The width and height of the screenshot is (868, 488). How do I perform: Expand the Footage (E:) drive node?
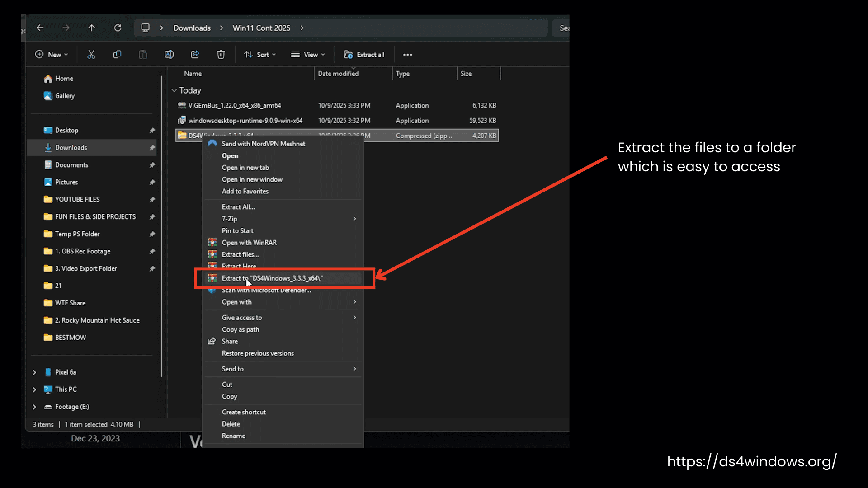[34, 407]
